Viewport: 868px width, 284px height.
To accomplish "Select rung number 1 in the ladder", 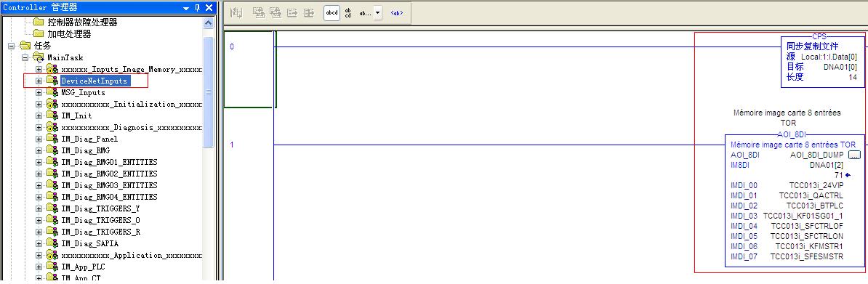I will point(232,145).
